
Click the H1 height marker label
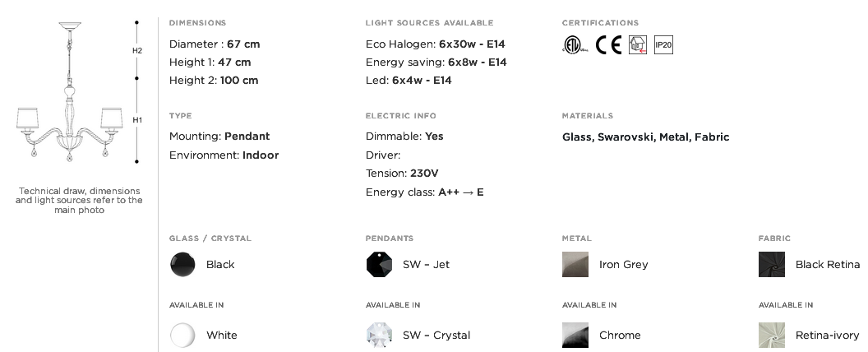pos(137,120)
